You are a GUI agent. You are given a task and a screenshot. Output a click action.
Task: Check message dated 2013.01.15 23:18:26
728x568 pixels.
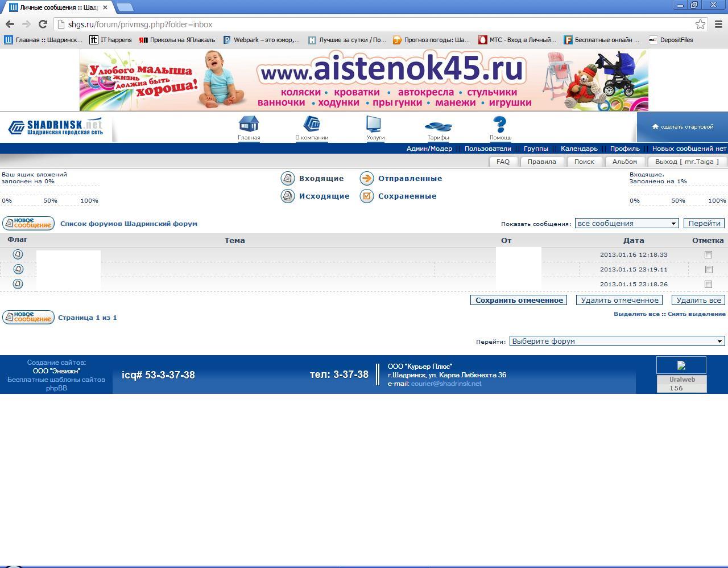point(708,284)
